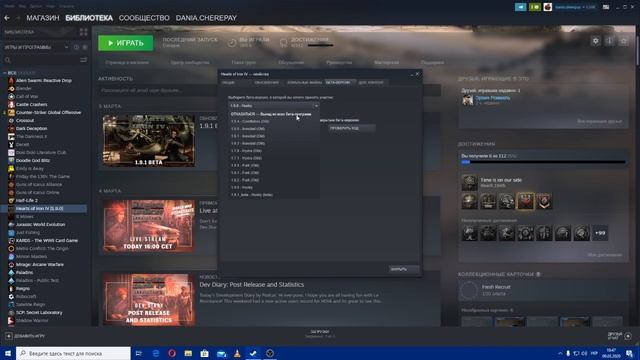
Task: Click the game info icon
Action: [x=610, y=41]
